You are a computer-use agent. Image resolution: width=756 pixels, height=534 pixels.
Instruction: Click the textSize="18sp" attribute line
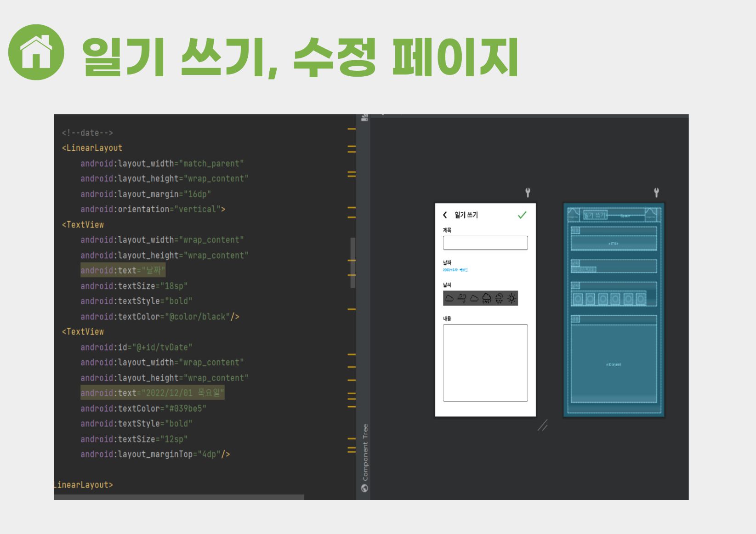134,286
